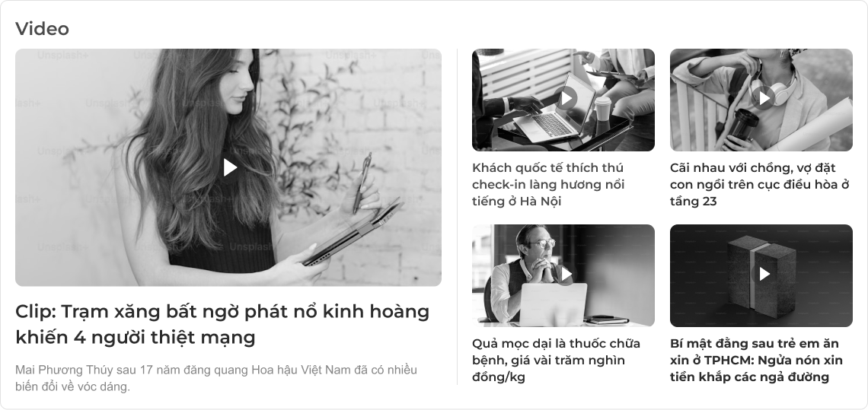Viewport: 868px width, 410px height.
Task: Play the laptop meeting video
Action: coord(566,98)
